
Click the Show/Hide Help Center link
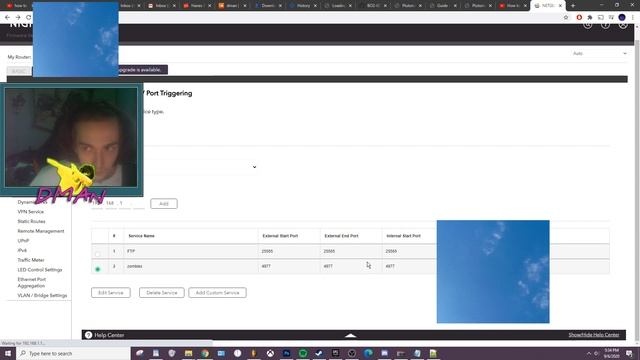[x=594, y=335]
